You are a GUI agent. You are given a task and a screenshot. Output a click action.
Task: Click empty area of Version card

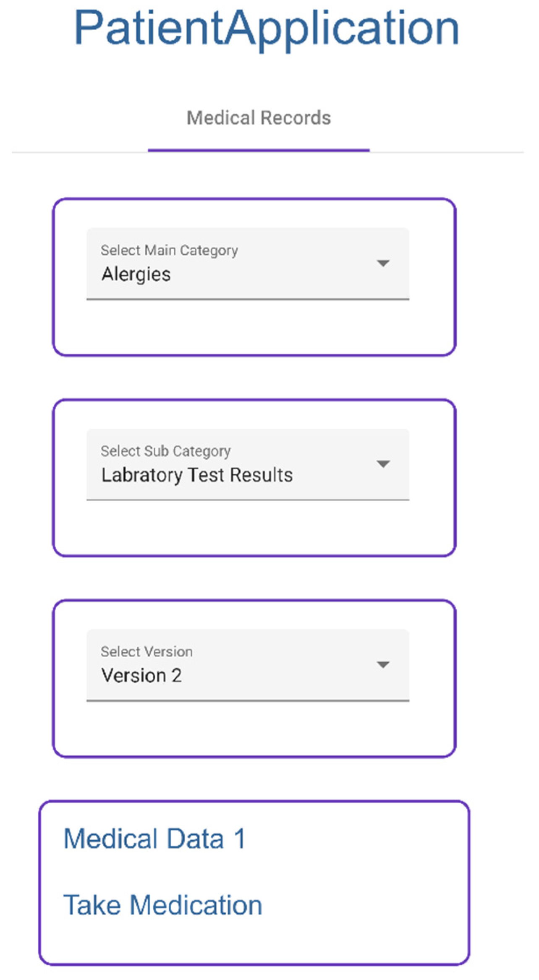point(254,731)
